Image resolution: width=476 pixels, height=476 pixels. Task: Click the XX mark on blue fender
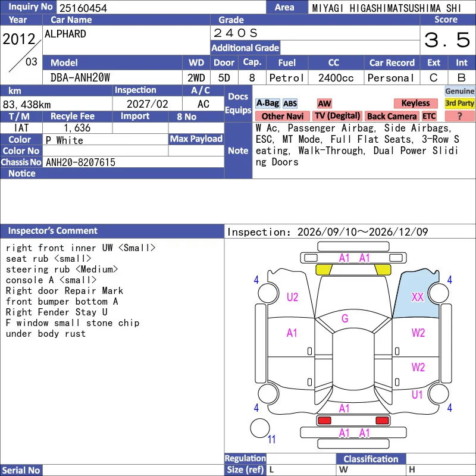pos(418,297)
